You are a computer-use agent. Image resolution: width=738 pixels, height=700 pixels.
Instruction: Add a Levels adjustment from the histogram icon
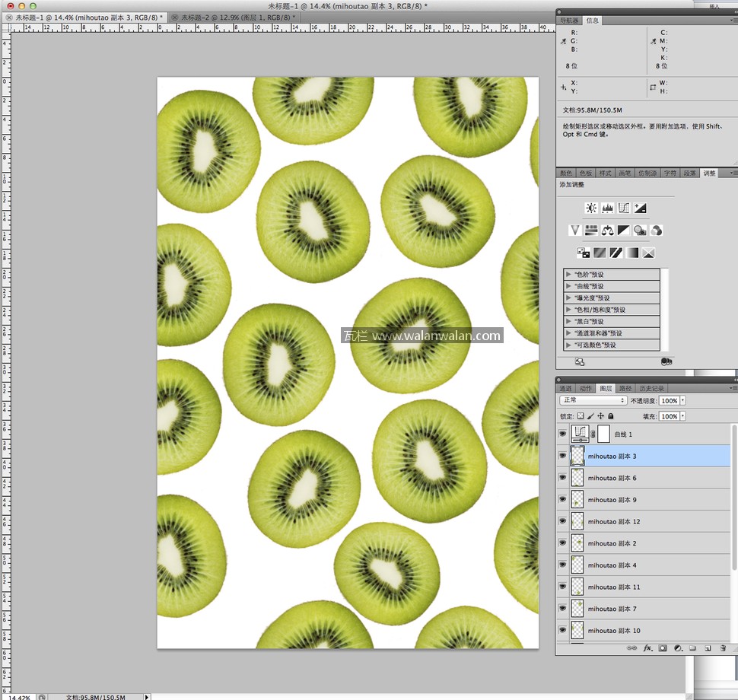pyautogui.click(x=608, y=208)
